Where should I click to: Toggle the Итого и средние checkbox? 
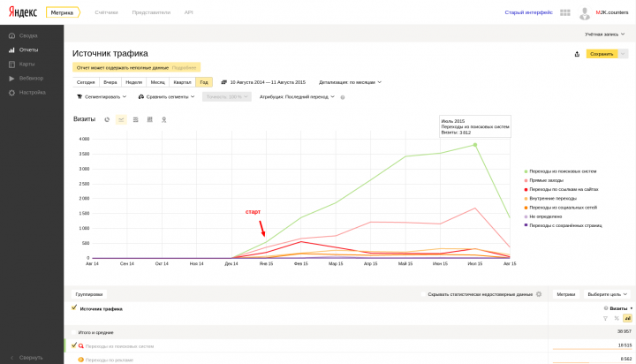[74, 332]
